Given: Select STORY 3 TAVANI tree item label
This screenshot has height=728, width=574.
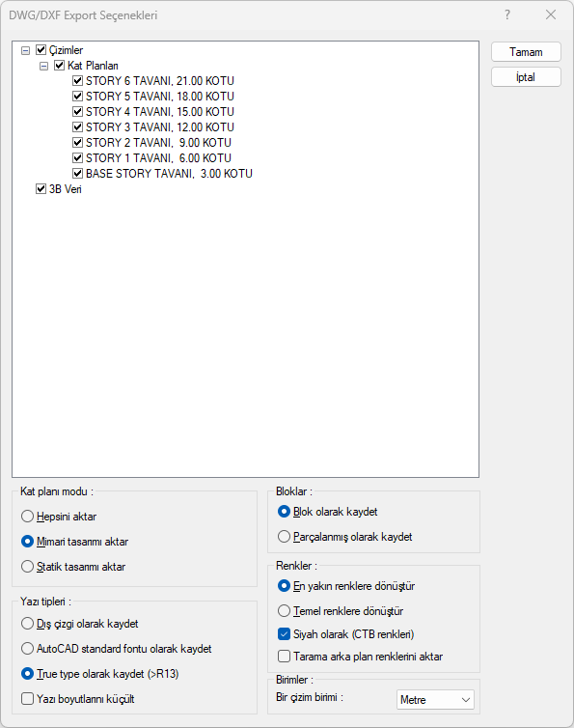Looking at the screenshot, I should point(159,127).
